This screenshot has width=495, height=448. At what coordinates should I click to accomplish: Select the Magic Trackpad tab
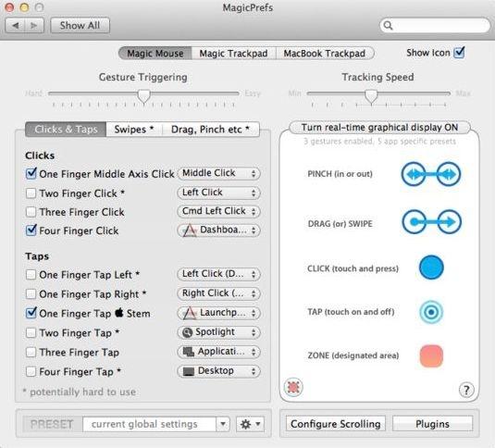(233, 53)
